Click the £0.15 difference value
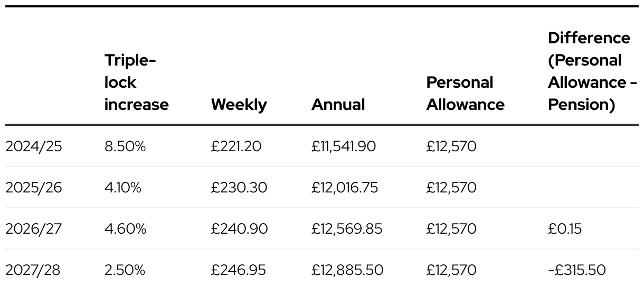The height and width of the screenshot is (295, 644). click(x=565, y=229)
